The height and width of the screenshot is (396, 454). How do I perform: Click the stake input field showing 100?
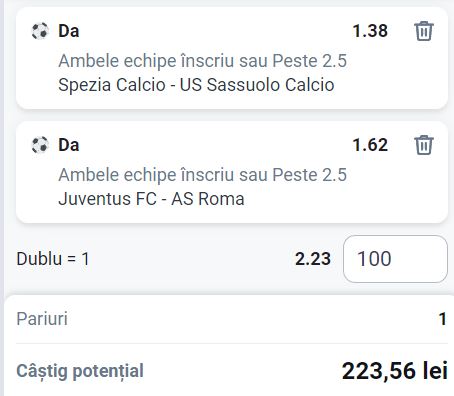click(395, 259)
